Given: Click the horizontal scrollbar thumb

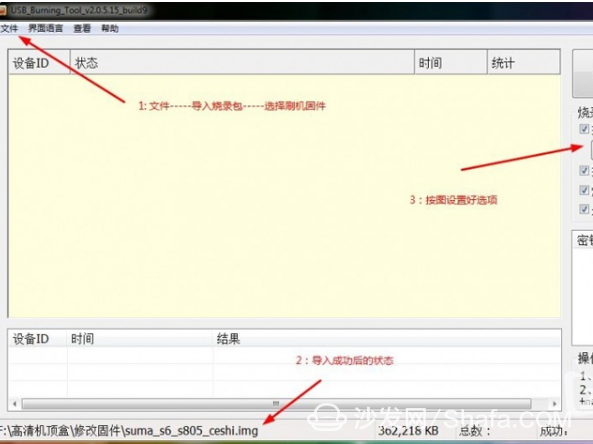Looking at the screenshot, I should tap(276, 404).
